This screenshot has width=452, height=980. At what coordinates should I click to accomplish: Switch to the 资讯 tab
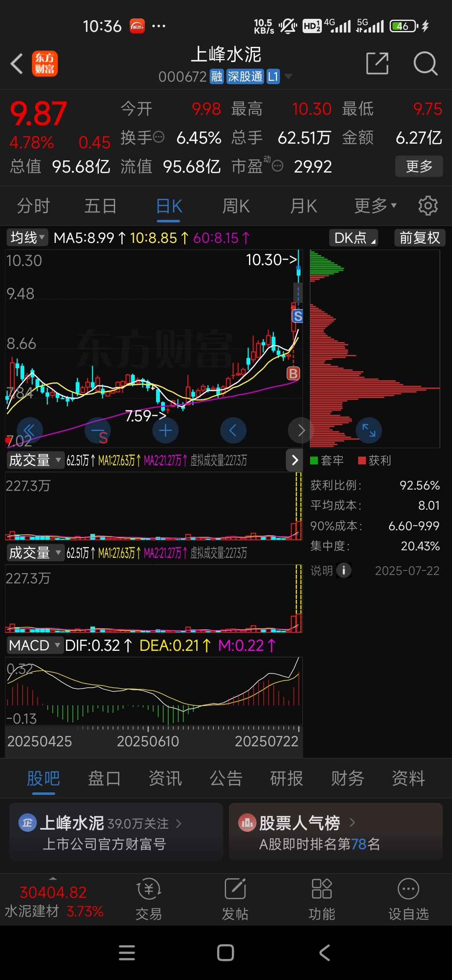point(165,779)
